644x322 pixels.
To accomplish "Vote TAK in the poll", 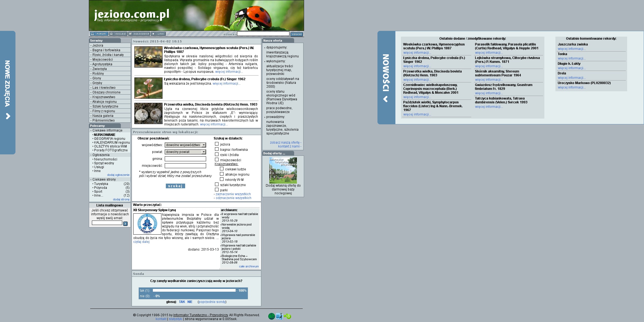I will tap(182, 302).
